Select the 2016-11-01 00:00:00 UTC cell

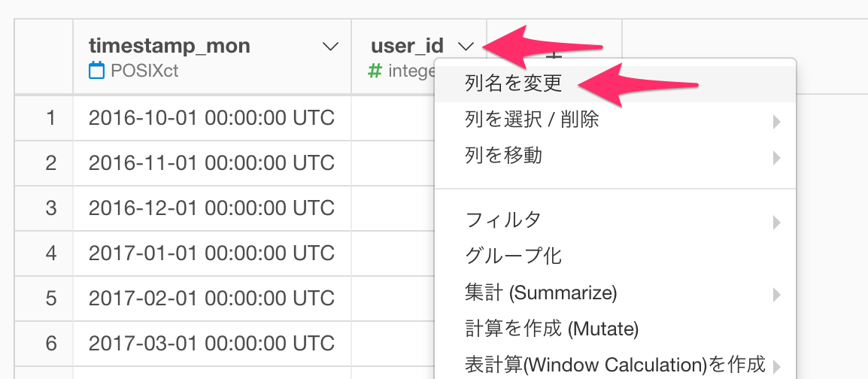tap(211, 163)
